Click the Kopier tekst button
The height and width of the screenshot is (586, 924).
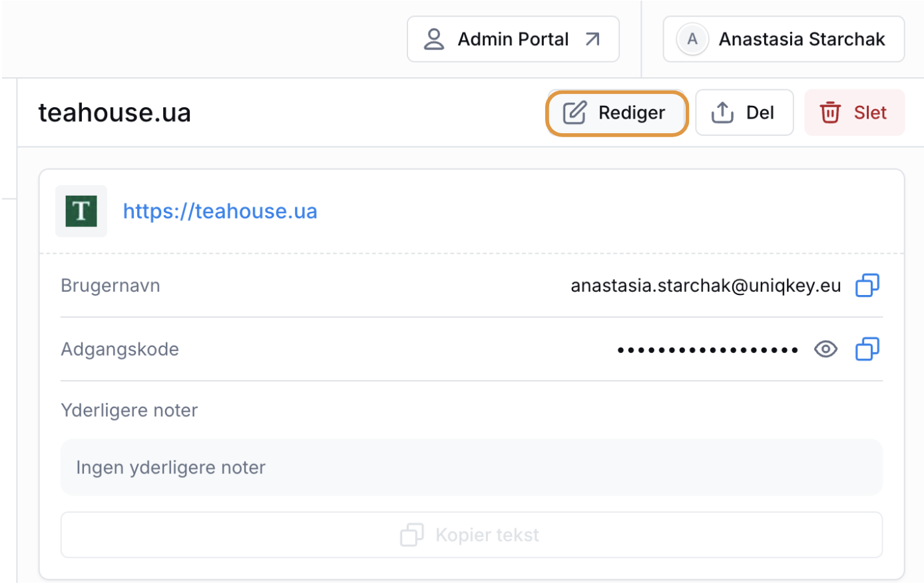(471, 535)
